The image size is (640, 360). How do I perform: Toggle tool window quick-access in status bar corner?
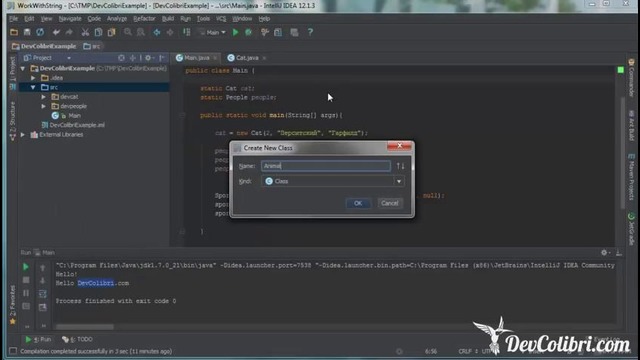[13, 351]
